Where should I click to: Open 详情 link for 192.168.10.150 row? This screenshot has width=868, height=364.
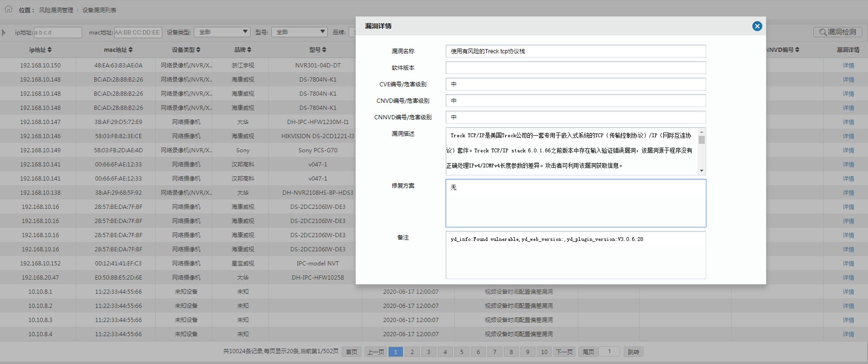848,66
